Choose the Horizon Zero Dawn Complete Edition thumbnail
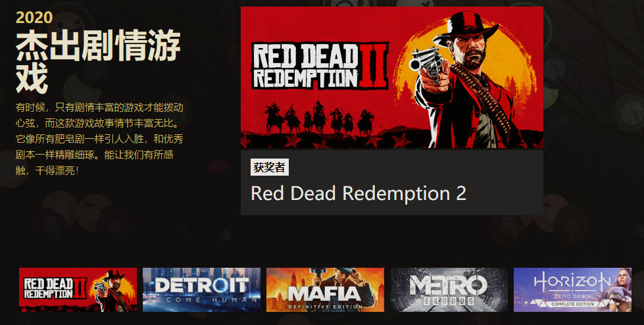The width and height of the screenshot is (644, 325). tap(572, 289)
